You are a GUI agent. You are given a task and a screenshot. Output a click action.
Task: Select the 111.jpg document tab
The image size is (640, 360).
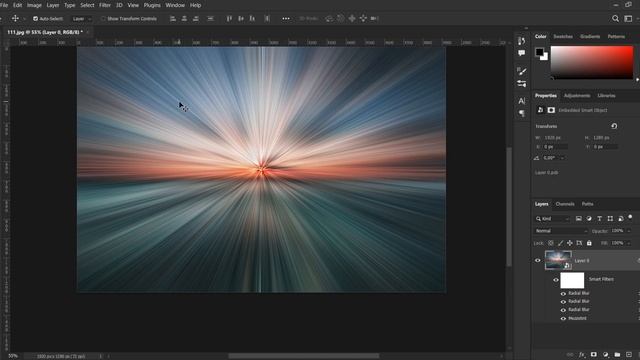pyautogui.click(x=45, y=32)
